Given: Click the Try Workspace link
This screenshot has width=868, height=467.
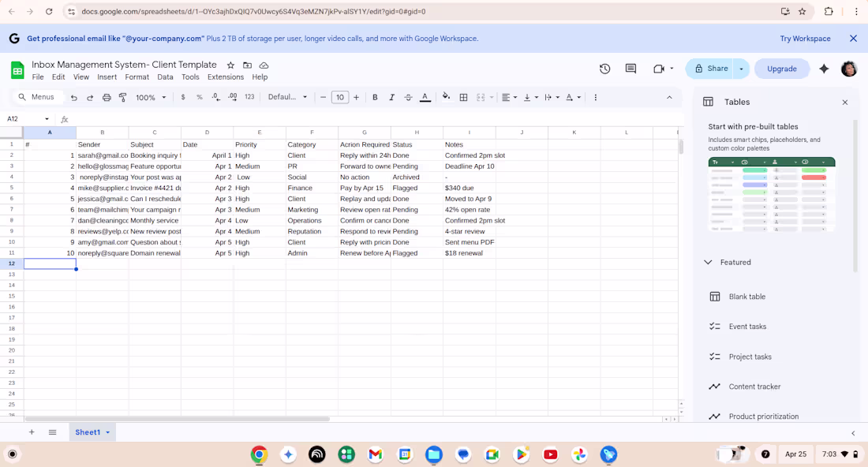Looking at the screenshot, I should coord(804,38).
